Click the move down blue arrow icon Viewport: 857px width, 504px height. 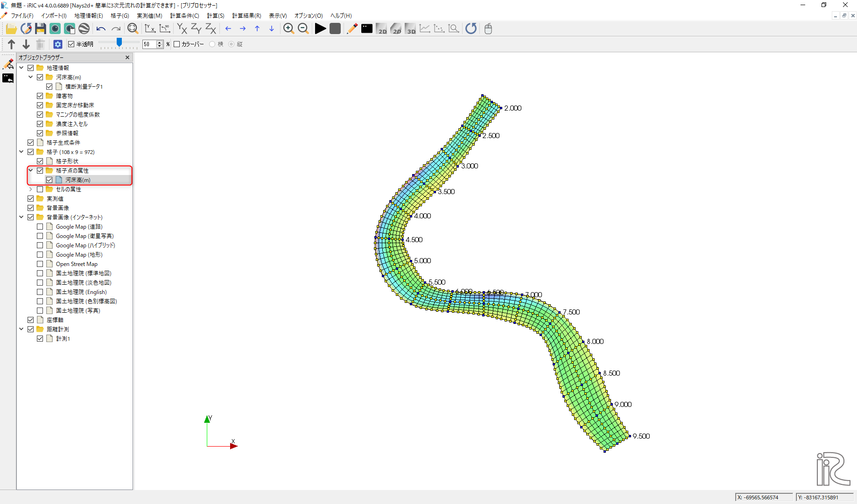(x=272, y=29)
